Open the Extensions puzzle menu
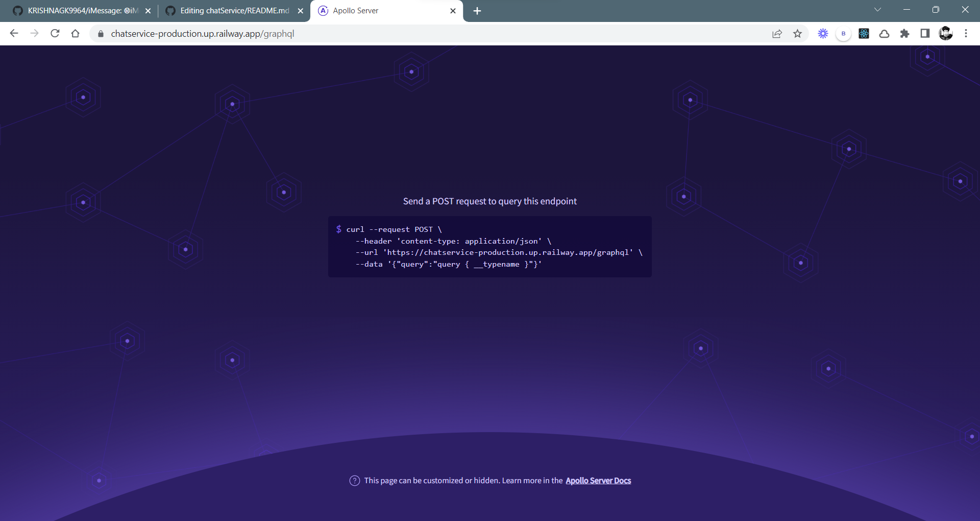Image resolution: width=980 pixels, height=521 pixels. pos(904,34)
